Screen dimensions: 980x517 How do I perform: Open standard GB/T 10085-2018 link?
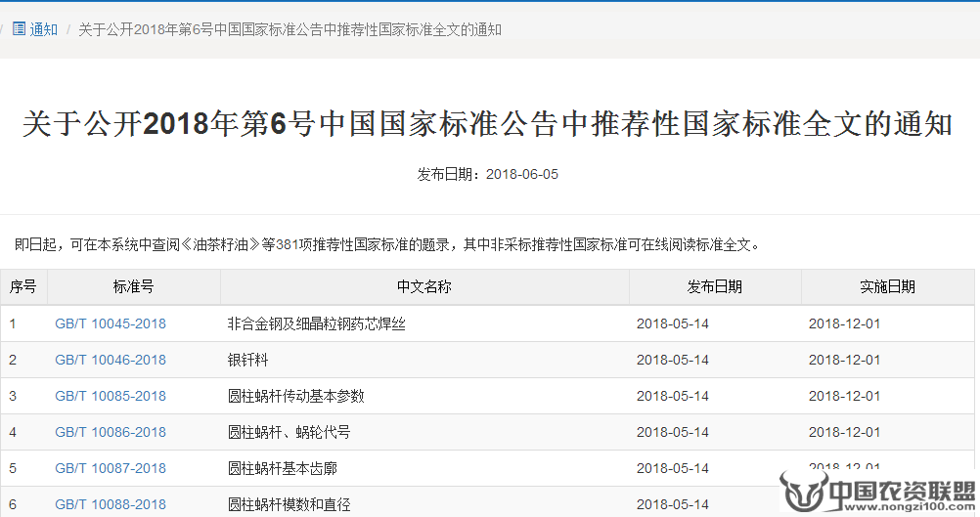tap(111, 396)
